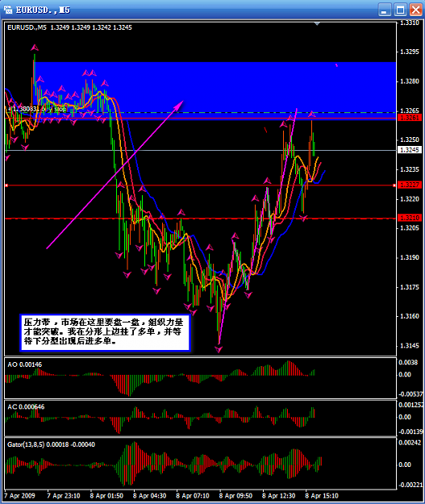
Task: Click the 1.3190 price axis label
Action: (410, 257)
